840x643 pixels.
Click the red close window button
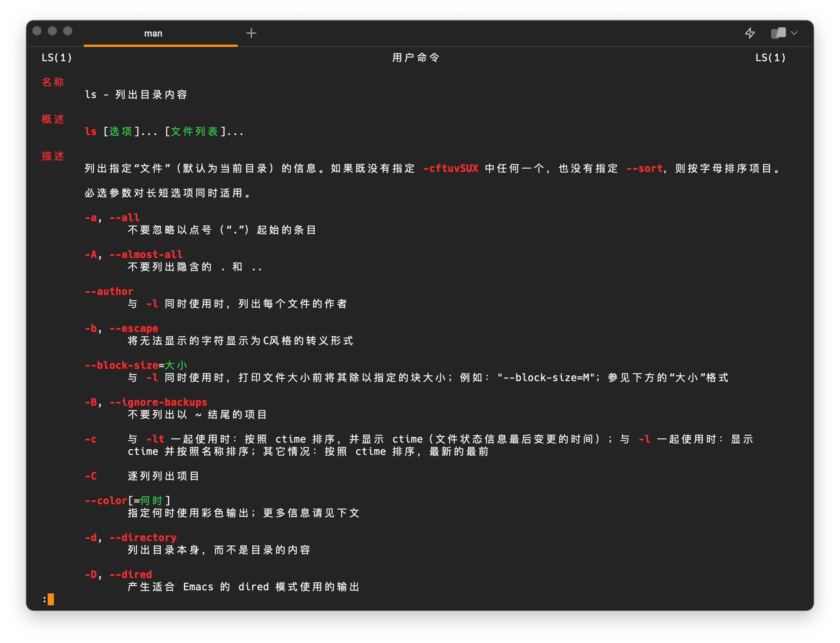point(37,31)
